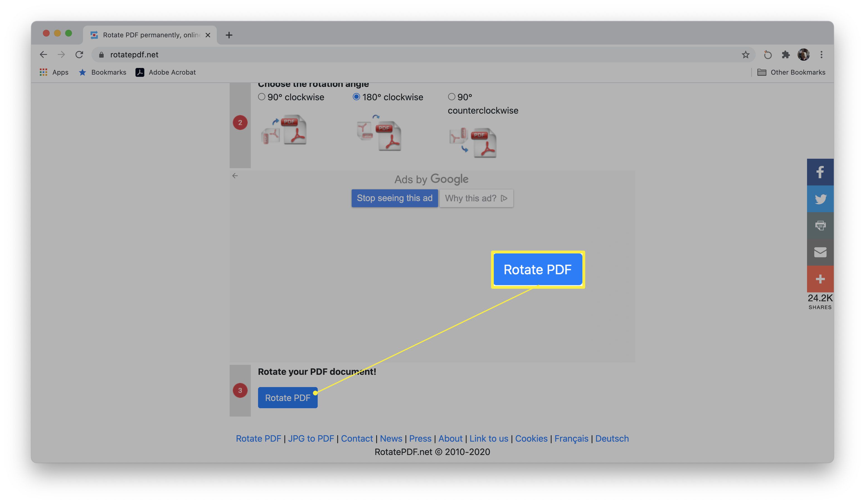Click the circular arrow extension icon

click(x=768, y=55)
